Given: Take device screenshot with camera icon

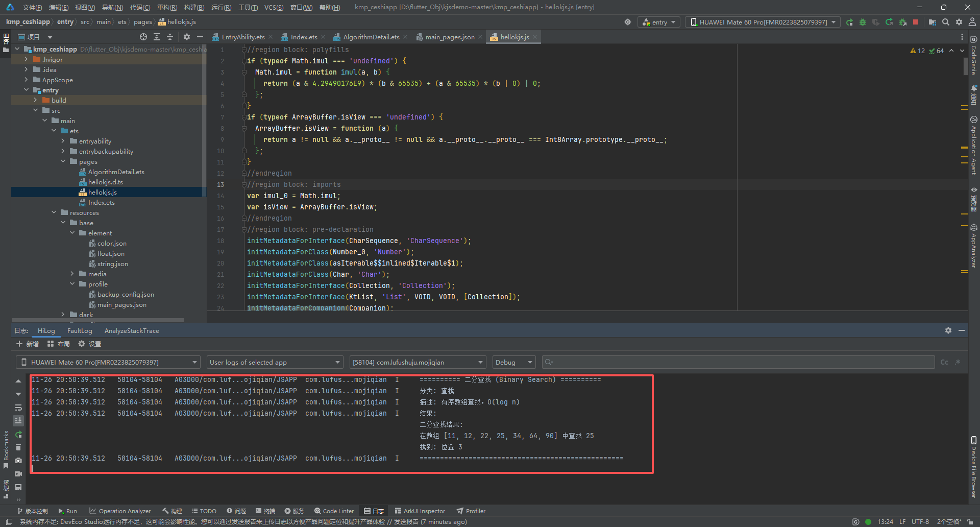Looking at the screenshot, I should click(x=18, y=461).
